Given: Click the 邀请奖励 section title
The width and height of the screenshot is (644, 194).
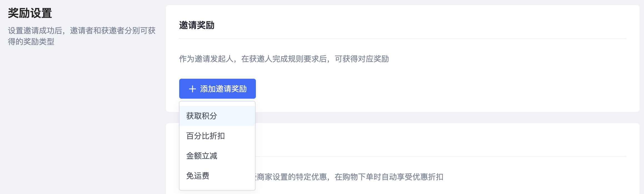Looking at the screenshot, I should (197, 25).
